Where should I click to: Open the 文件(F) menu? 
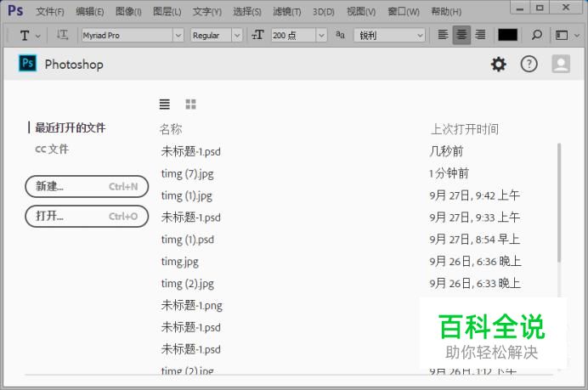(x=50, y=12)
